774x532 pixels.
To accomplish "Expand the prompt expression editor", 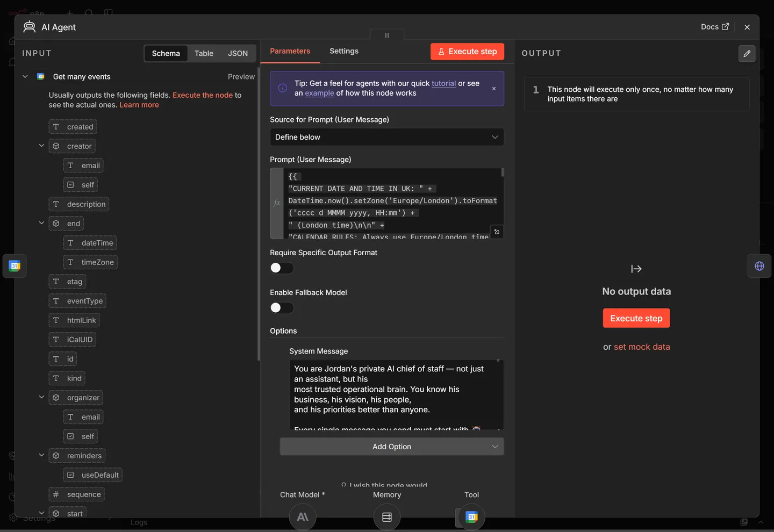I will pos(497,232).
